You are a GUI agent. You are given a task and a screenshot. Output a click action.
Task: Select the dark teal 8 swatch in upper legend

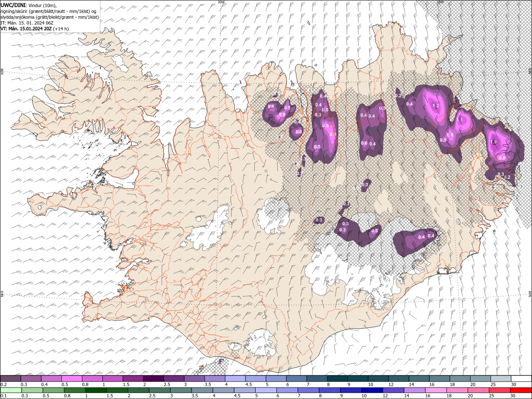pyautogui.click(x=337, y=379)
